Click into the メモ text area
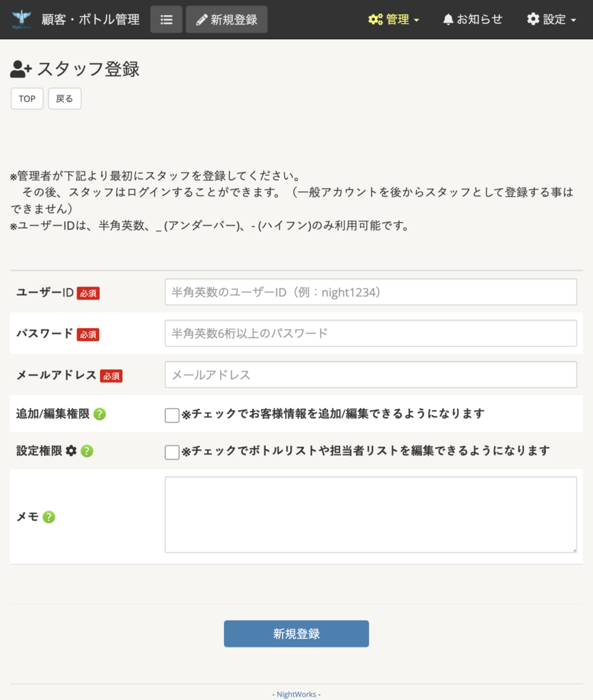This screenshot has width=593, height=700. pyautogui.click(x=371, y=515)
